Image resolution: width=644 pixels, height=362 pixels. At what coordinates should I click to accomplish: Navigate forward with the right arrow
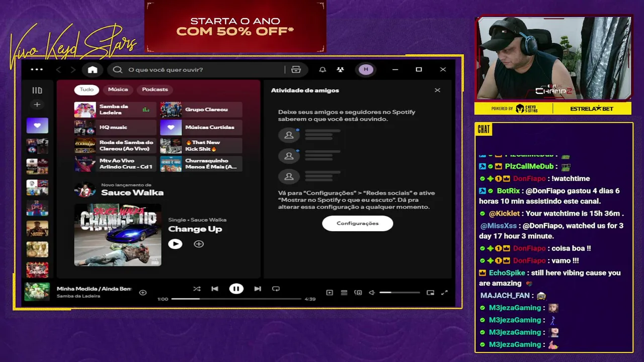point(73,70)
